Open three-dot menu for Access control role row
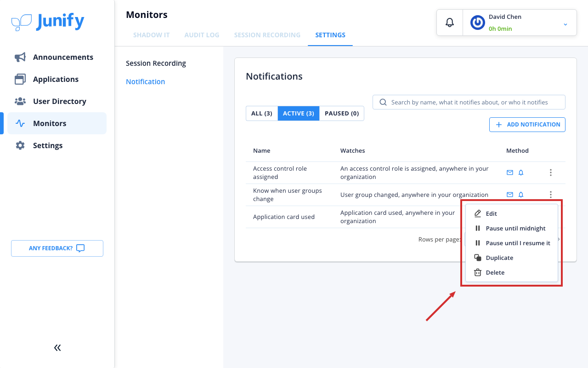 (550, 172)
